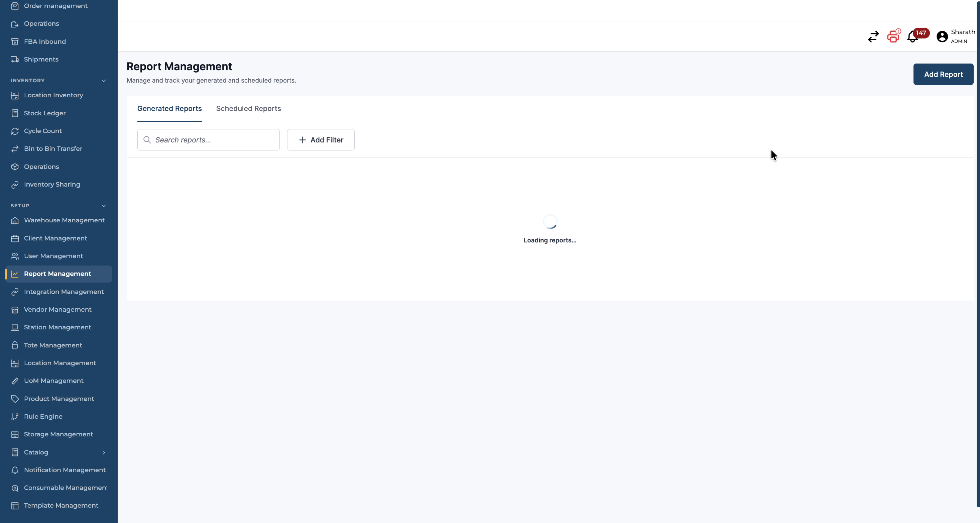Click the Add Filter button

(x=321, y=140)
